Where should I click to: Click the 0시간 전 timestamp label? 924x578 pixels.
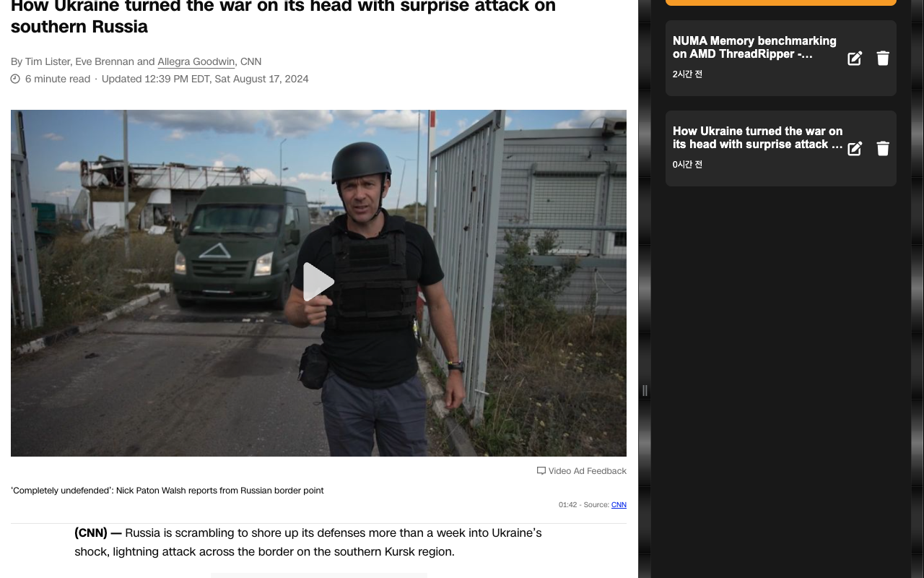pyautogui.click(x=687, y=165)
